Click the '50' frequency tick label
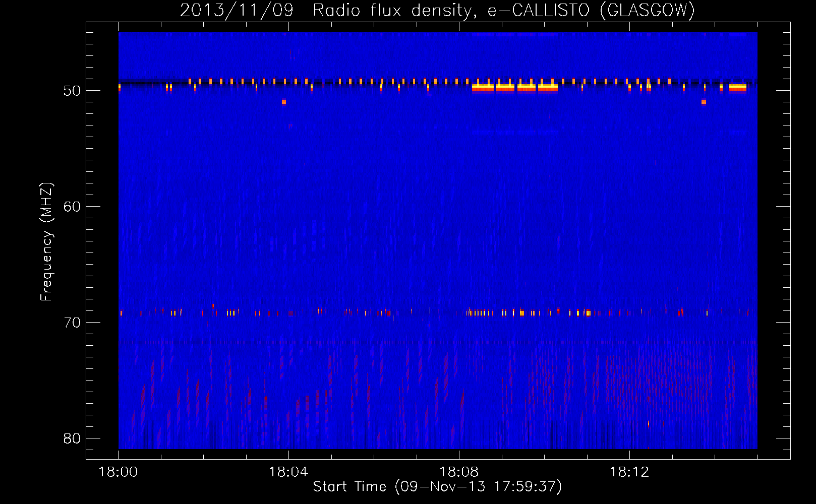Screen dimensions: 816x504 tap(72, 91)
